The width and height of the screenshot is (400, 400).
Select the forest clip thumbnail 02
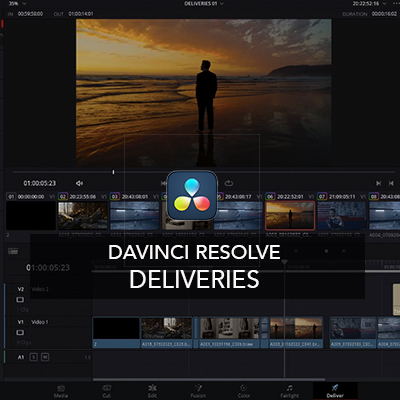[x=83, y=215]
